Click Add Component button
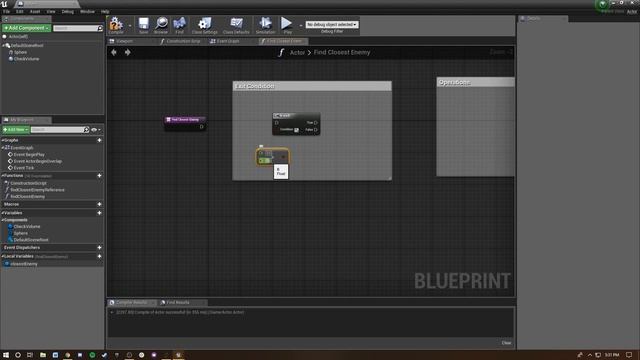The height and width of the screenshot is (360, 640). pyautogui.click(x=27, y=28)
